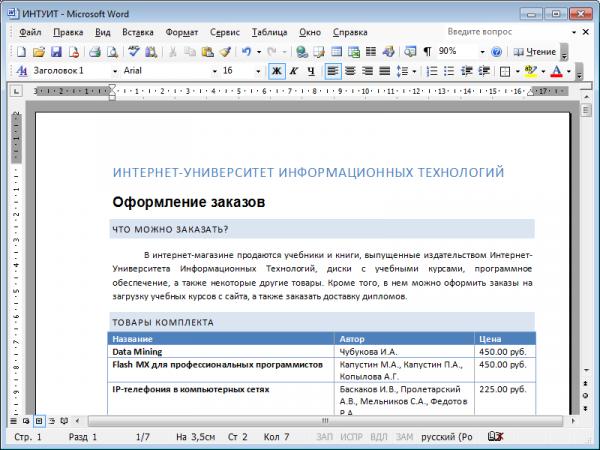
Task: Click the Чтение reading mode button
Action: pyautogui.click(x=535, y=52)
